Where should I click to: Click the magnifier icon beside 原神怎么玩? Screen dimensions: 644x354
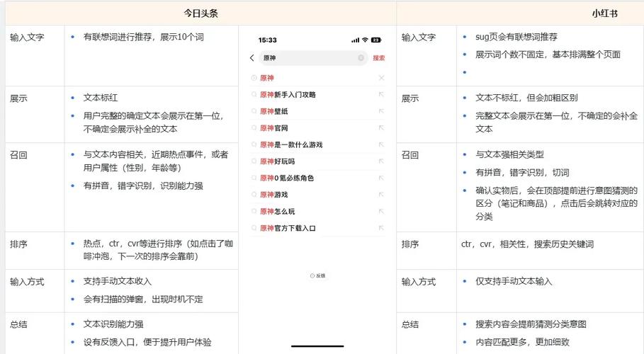coord(254,211)
